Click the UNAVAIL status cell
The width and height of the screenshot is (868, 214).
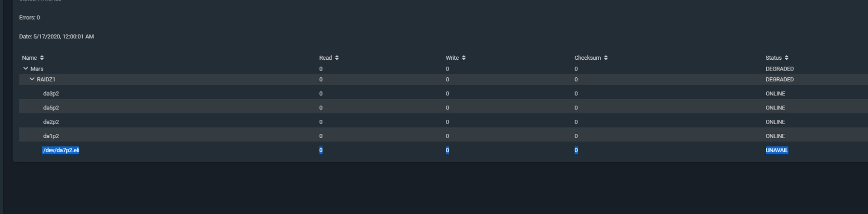pyautogui.click(x=777, y=150)
